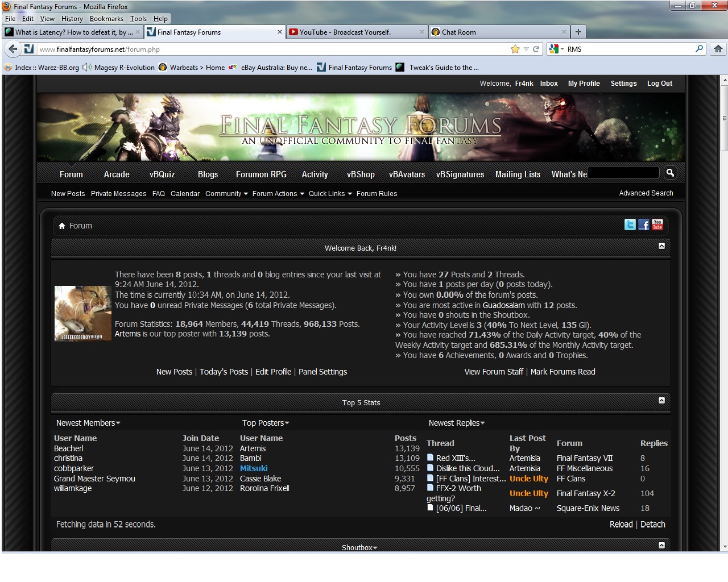Click Reload link in stats panel
Image resolution: width=728 pixels, height=582 pixels.
click(621, 525)
